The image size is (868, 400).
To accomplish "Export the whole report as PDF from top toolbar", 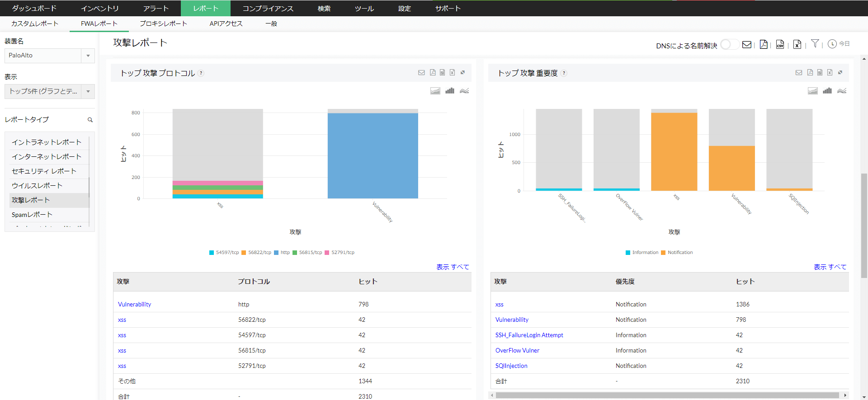I will coord(764,44).
